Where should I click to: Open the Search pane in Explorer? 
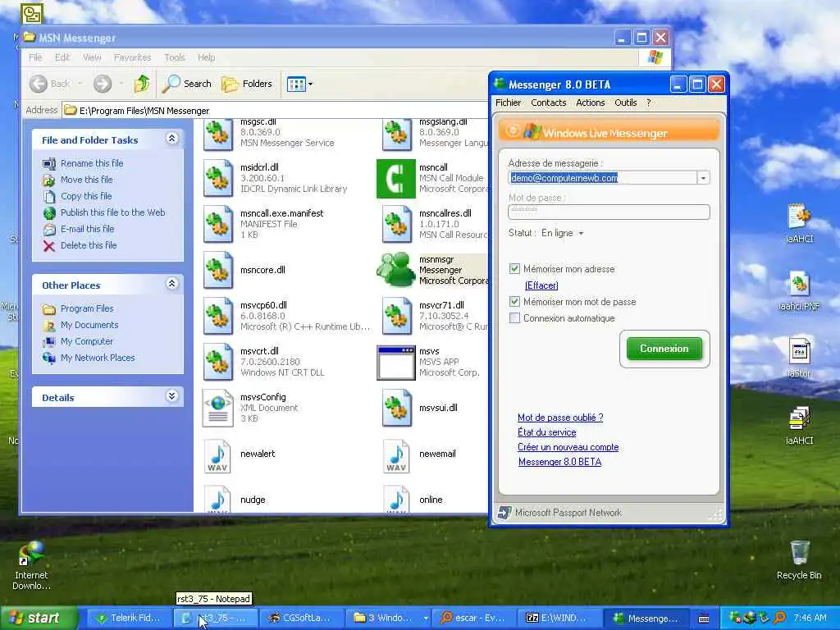[187, 84]
